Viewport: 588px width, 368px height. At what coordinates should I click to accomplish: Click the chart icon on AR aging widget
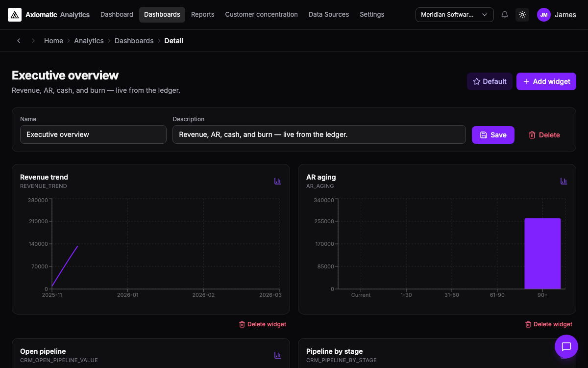(x=564, y=181)
